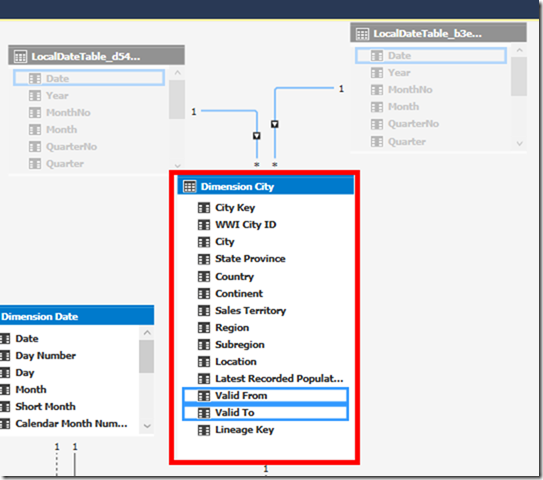Click the scrollbar thumb in LocalDateTable_d54...
543x480 pixels.
click(x=177, y=99)
